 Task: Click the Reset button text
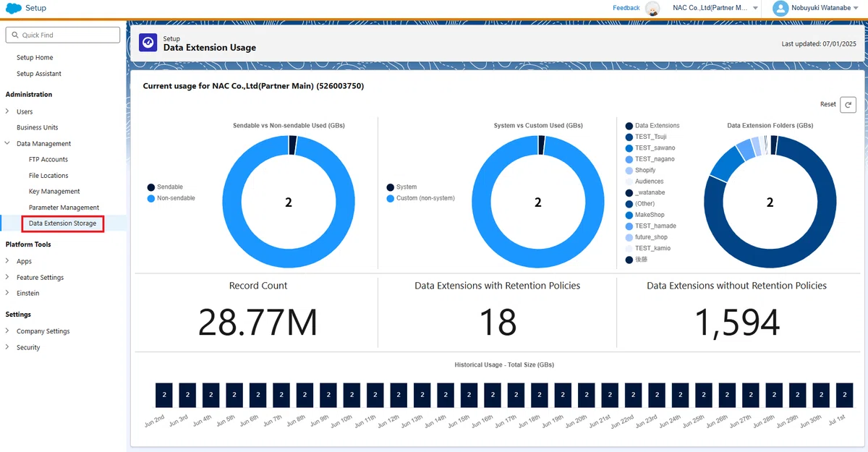tap(828, 104)
